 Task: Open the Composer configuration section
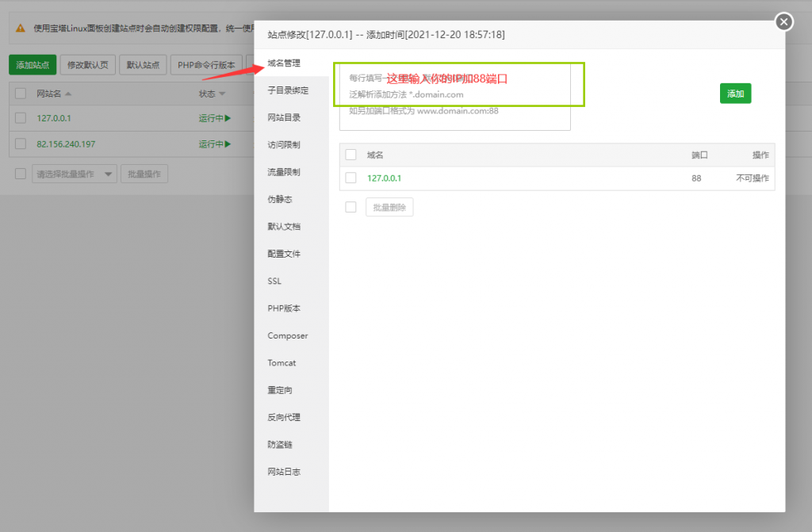285,335
